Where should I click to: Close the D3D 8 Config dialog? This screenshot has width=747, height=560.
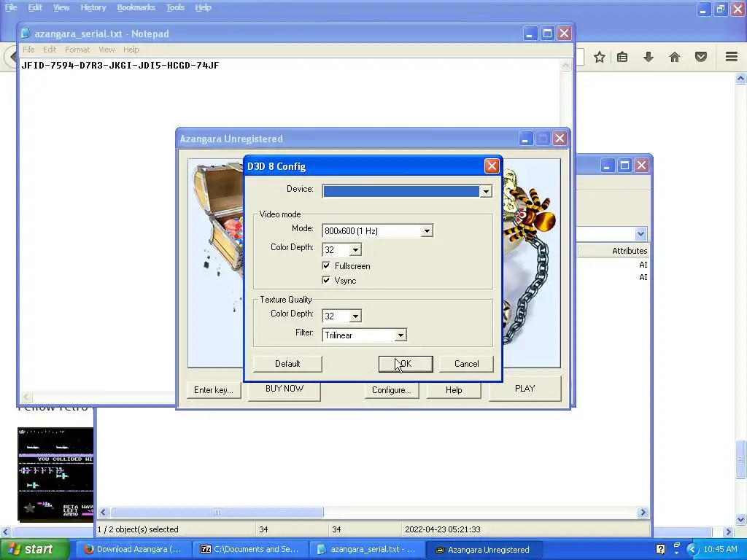pyautogui.click(x=492, y=166)
